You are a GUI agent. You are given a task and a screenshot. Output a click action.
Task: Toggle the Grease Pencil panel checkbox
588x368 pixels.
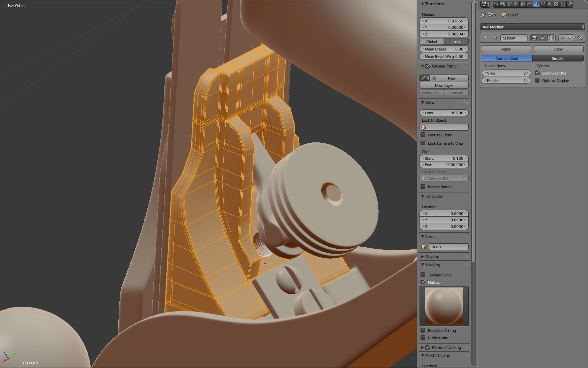point(428,66)
